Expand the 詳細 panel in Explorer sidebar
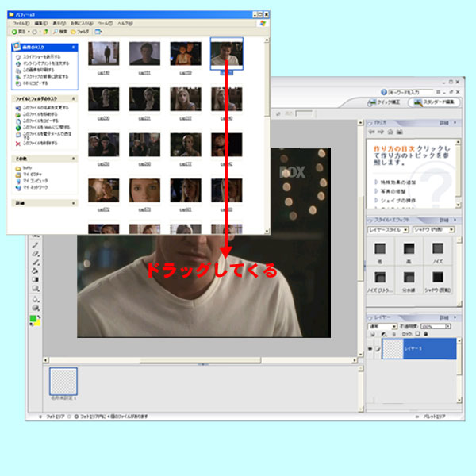 [x=73, y=203]
